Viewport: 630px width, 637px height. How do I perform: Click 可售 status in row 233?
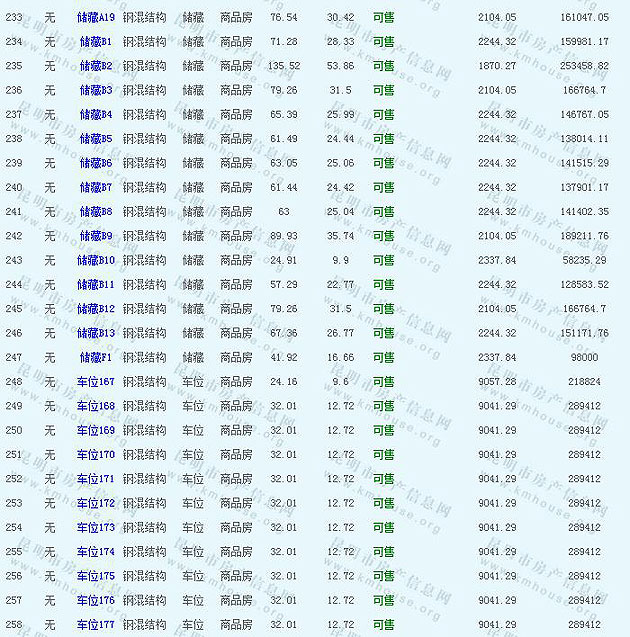click(x=383, y=18)
